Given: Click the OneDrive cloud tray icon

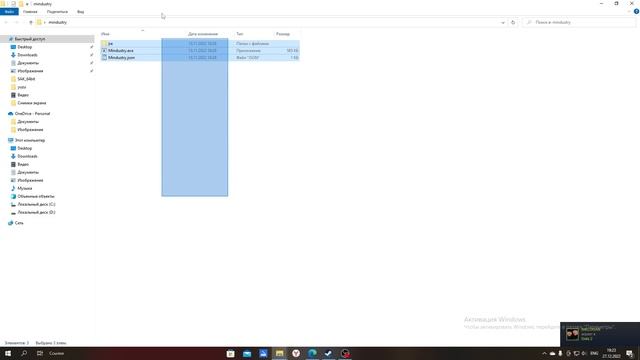Looking at the screenshot, I should [552, 353].
